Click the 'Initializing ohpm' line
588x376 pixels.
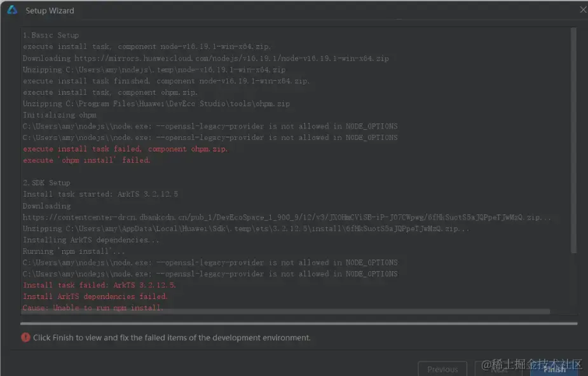coord(59,115)
